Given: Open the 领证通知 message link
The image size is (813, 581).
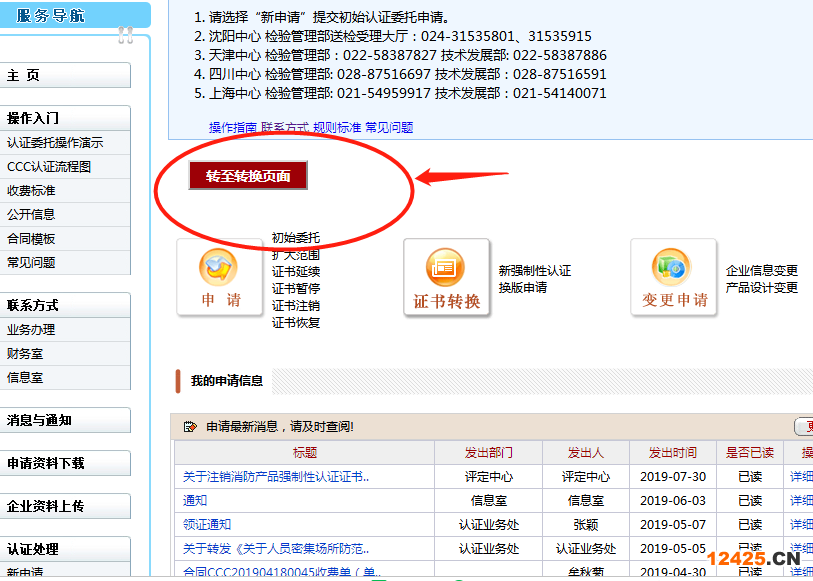Looking at the screenshot, I should coord(207,525).
